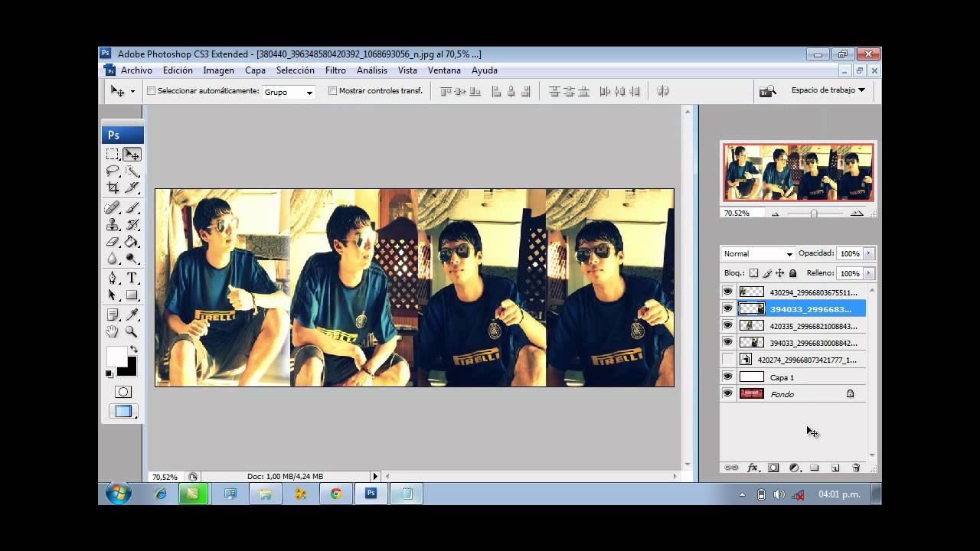Hide layer 430294_29966803675511
Viewport: 980px width, 551px height.
[727, 292]
